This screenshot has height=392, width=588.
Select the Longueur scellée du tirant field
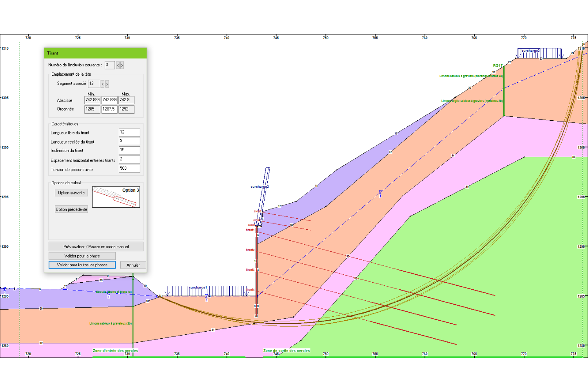coord(129,141)
